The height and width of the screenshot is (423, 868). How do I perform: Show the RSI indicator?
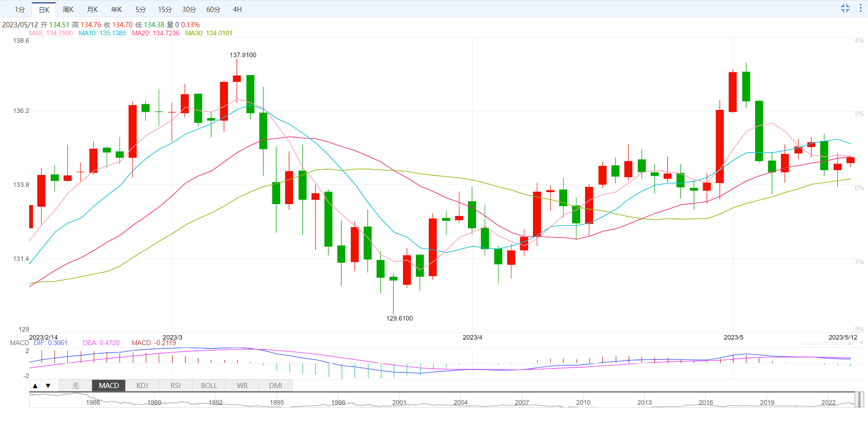coord(175,386)
